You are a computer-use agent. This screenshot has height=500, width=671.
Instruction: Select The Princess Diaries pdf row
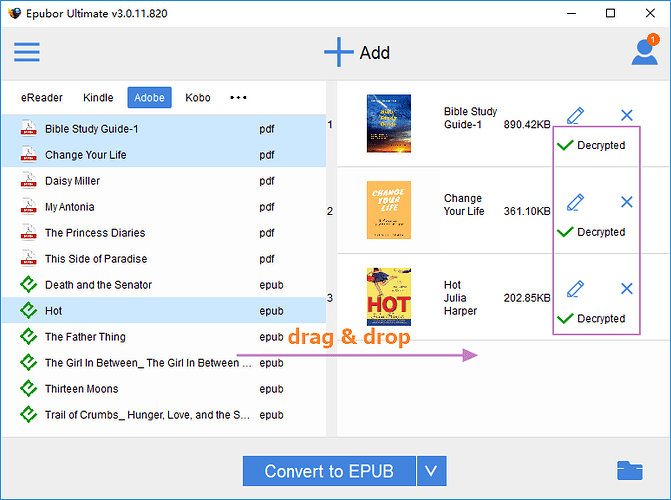click(164, 233)
